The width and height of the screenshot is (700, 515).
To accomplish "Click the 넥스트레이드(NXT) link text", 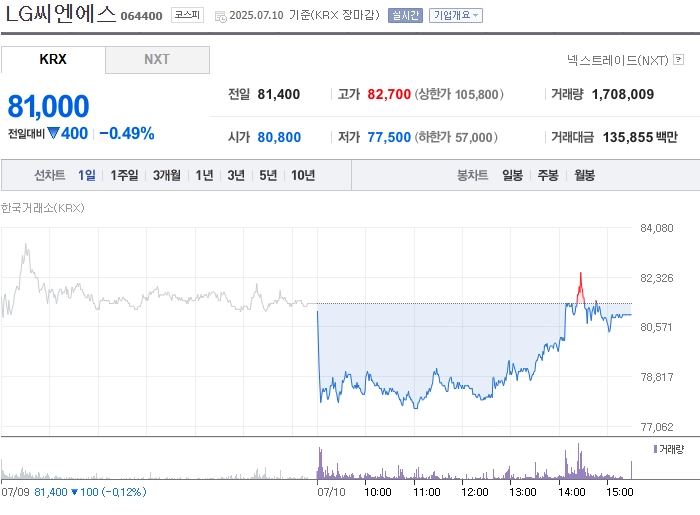I will point(618,60).
